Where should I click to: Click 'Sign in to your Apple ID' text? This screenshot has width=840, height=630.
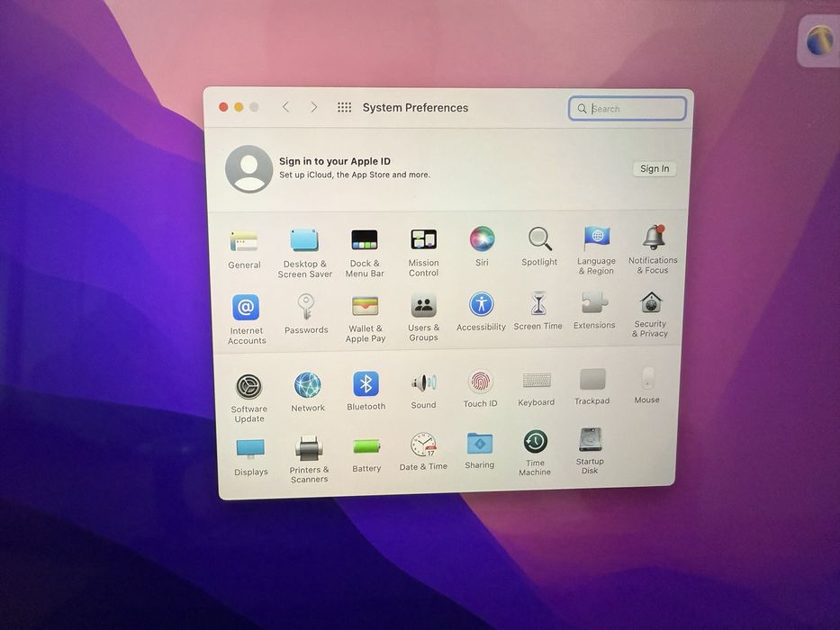pyautogui.click(x=335, y=161)
